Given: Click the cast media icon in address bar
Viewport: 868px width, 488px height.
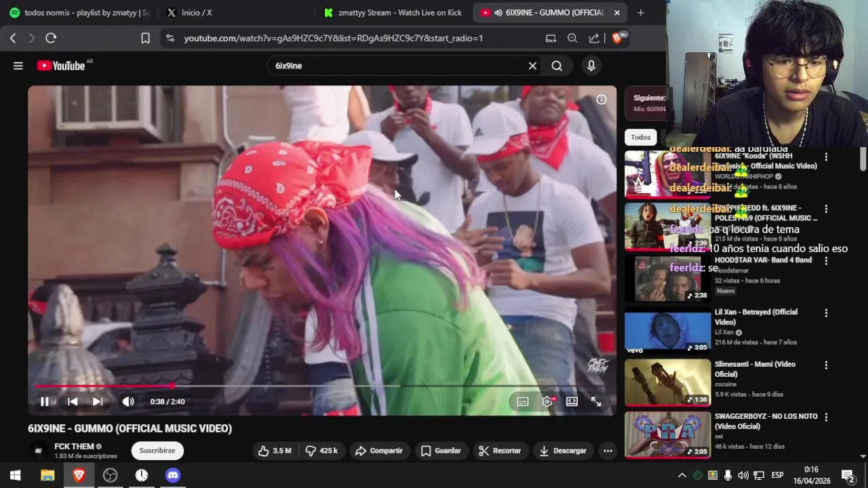Looking at the screenshot, I should click(551, 39).
